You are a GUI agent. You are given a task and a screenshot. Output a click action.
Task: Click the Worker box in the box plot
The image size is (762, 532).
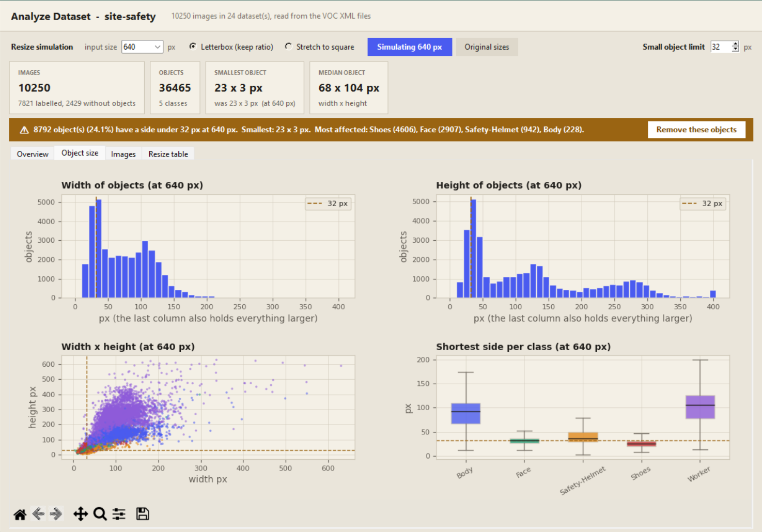tap(700, 407)
